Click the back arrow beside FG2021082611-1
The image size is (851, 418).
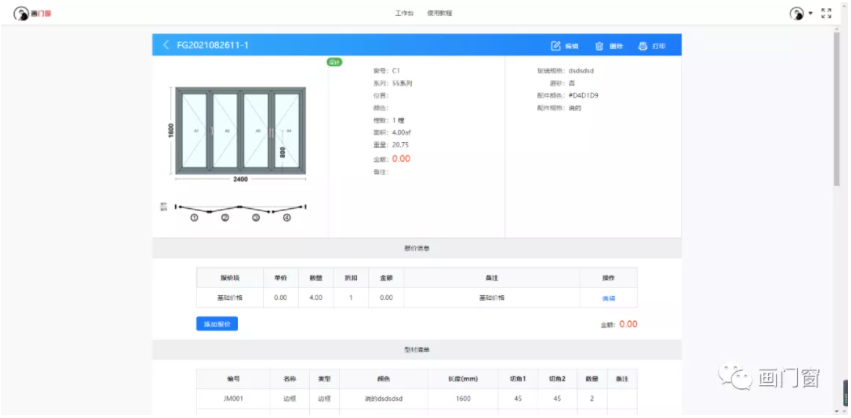166,46
